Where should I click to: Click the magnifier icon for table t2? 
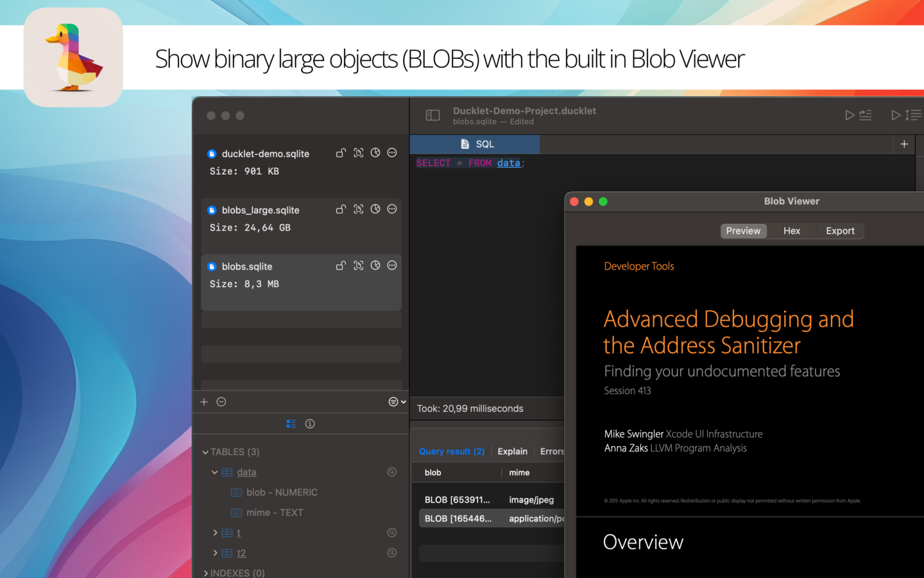click(392, 553)
